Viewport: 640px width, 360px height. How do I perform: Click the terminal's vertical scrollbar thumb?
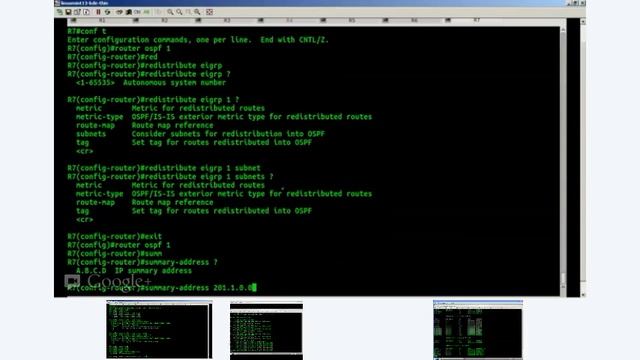click(x=563, y=278)
